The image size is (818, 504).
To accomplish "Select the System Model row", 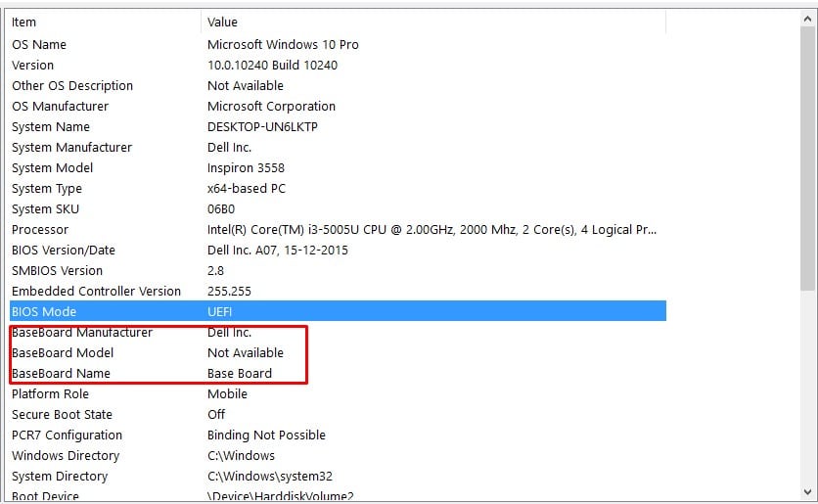I will point(338,168).
